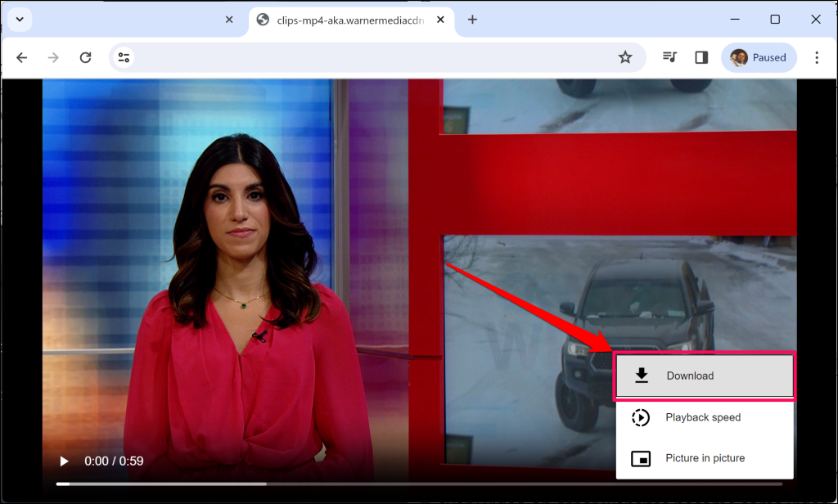Go back to the previous page

click(22, 57)
